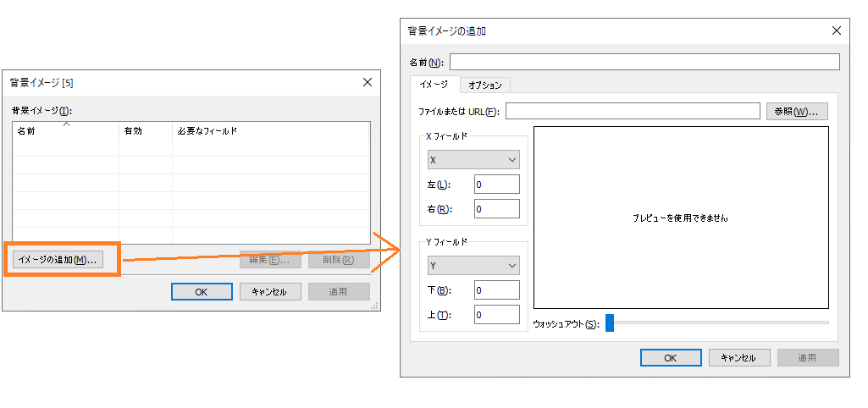Click キャンセル in the 背景イメージ dialog
Image resolution: width=868 pixels, height=408 pixels.
click(269, 291)
